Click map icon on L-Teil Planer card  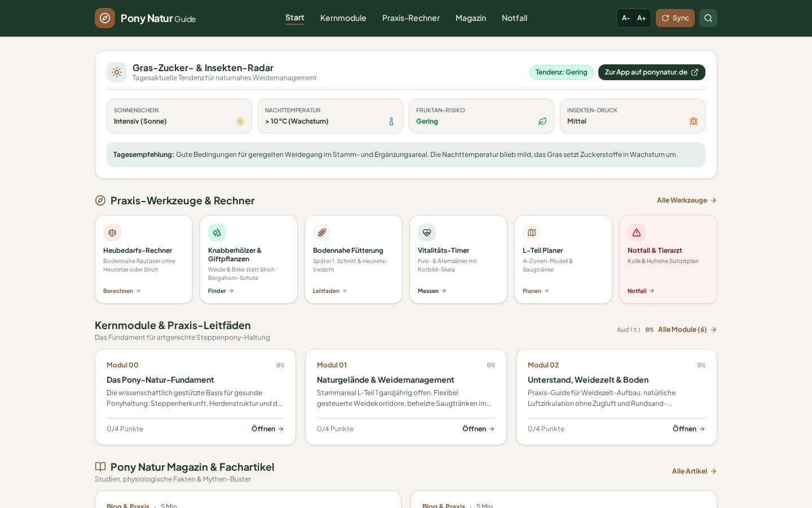pyautogui.click(x=532, y=233)
